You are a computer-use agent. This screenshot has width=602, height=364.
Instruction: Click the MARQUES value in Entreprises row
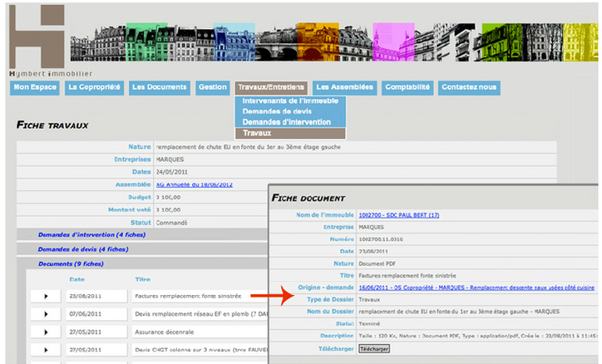tap(170, 160)
